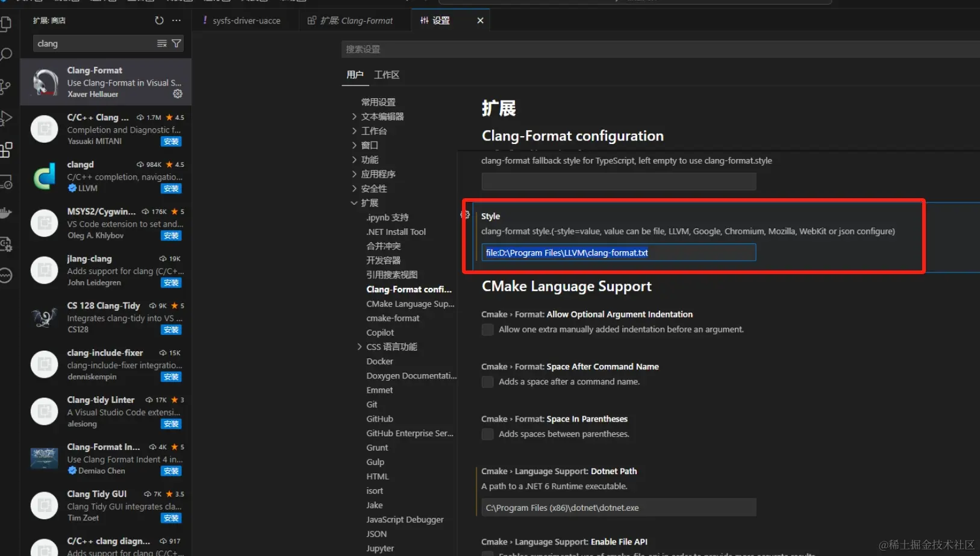Open Copilot in settings tree
The height and width of the screenshot is (556, 980).
pos(380,333)
